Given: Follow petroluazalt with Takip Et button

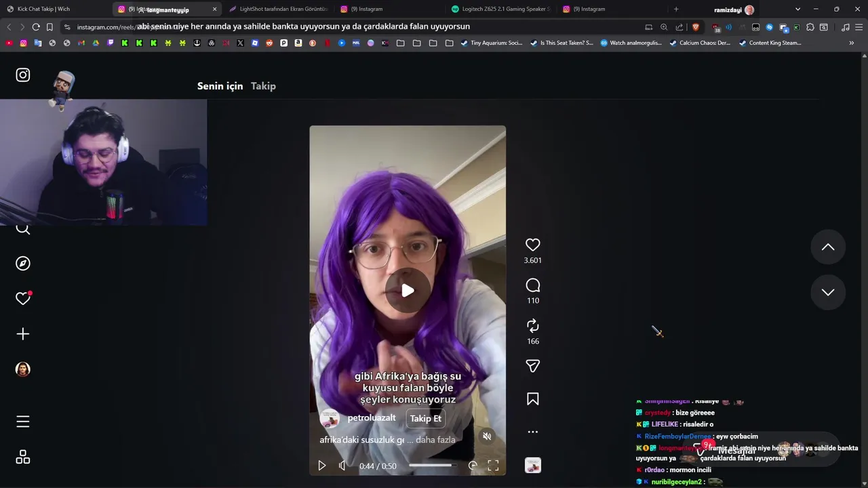Looking at the screenshot, I should pos(425,418).
